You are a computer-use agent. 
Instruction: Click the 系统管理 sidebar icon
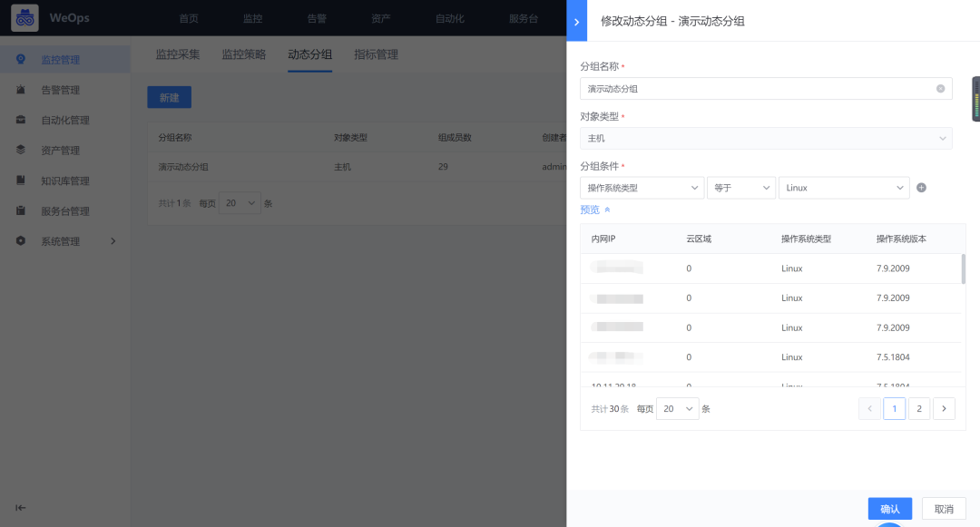[x=21, y=241]
